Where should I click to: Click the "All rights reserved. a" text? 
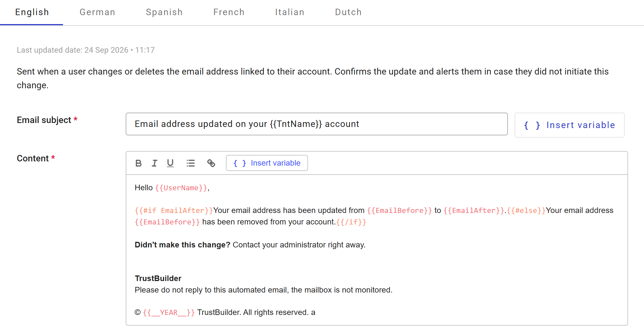coord(279,312)
